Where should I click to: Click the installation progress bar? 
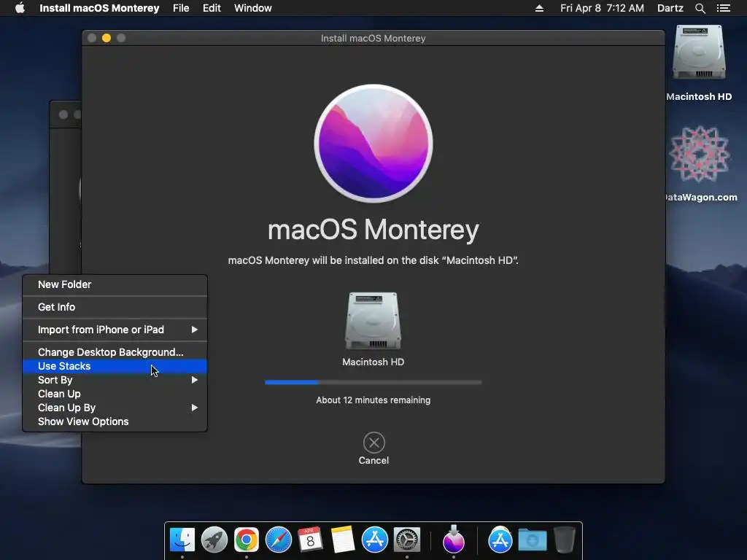coord(373,382)
